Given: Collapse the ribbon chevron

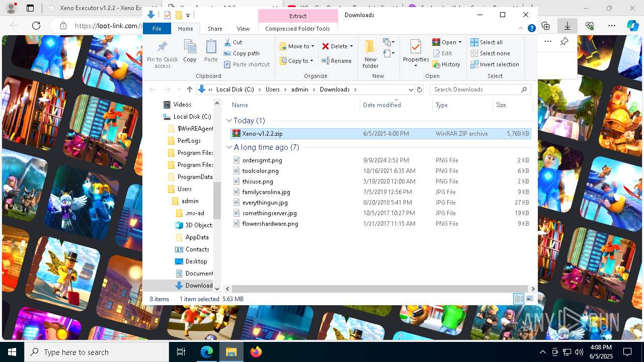Looking at the screenshot, I should click(x=521, y=29).
